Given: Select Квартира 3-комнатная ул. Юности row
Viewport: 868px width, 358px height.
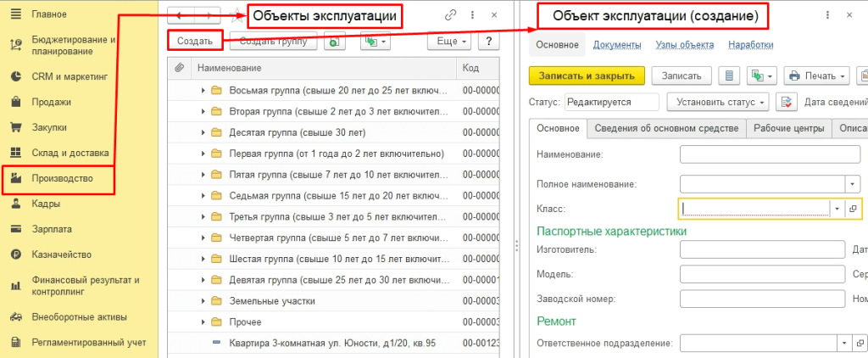Looking at the screenshot, I should click(333, 343).
